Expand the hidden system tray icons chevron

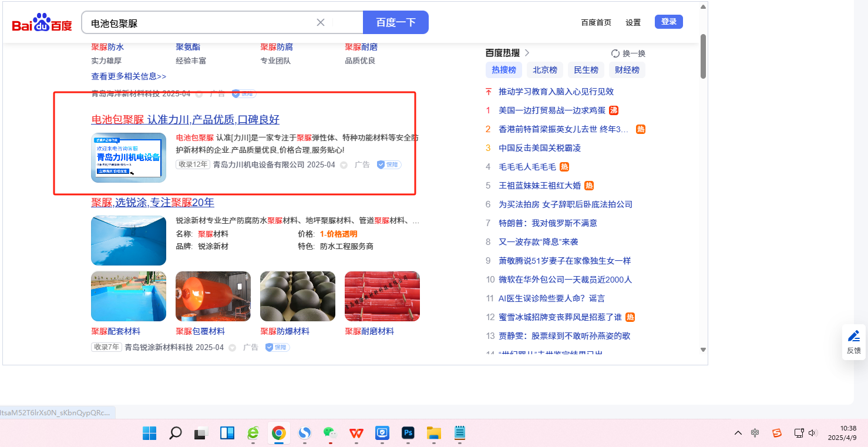(738, 433)
